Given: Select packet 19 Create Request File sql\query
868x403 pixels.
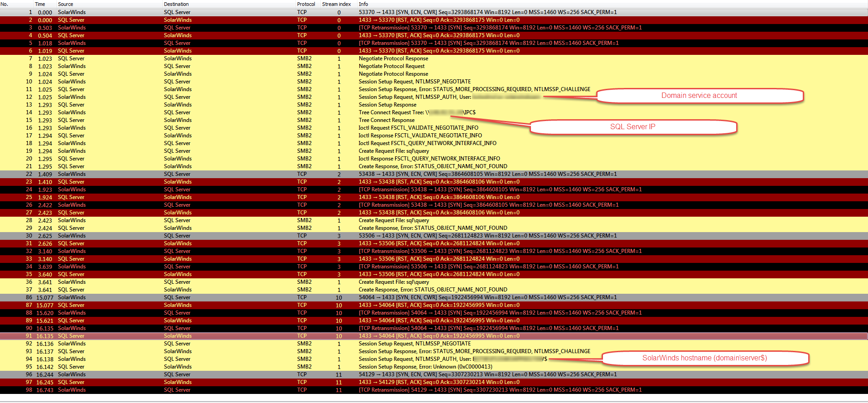Looking at the screenshot, I should (434, 151).
